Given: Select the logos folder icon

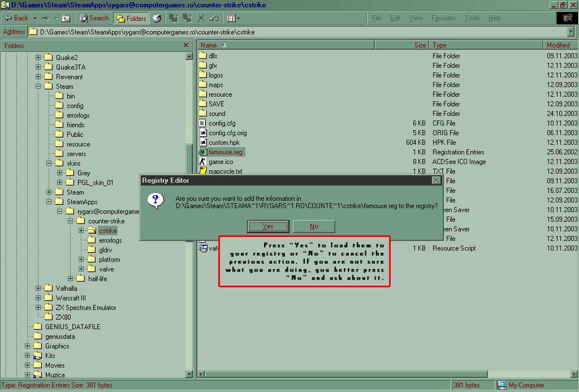Looking at the screenshot, I should pyautogui.click(x=202, y=75).
